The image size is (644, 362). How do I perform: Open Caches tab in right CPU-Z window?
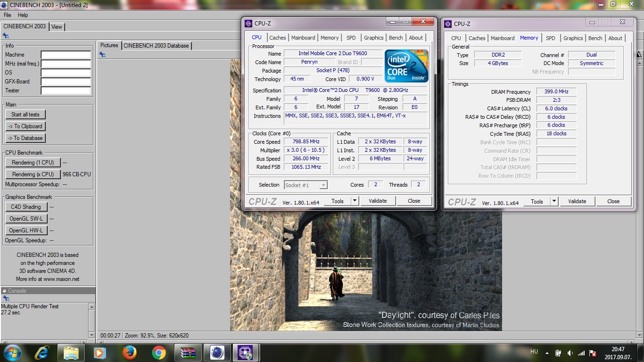477,38
